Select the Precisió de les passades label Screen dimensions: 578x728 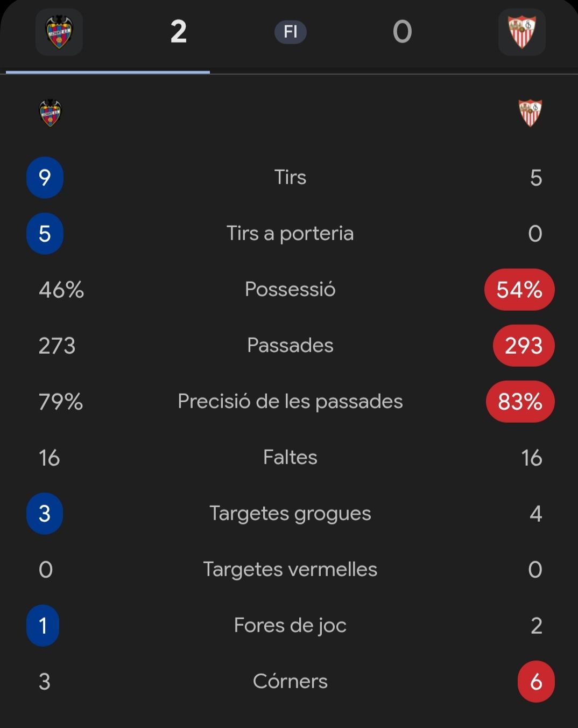tap(290, 401)
